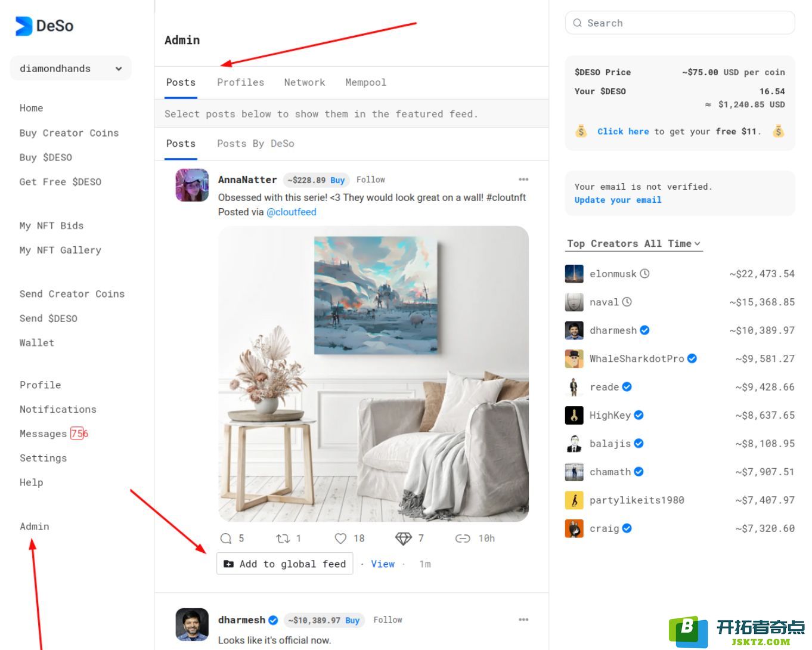Open dharmesh's avatar in the feed

coord(192,624)
